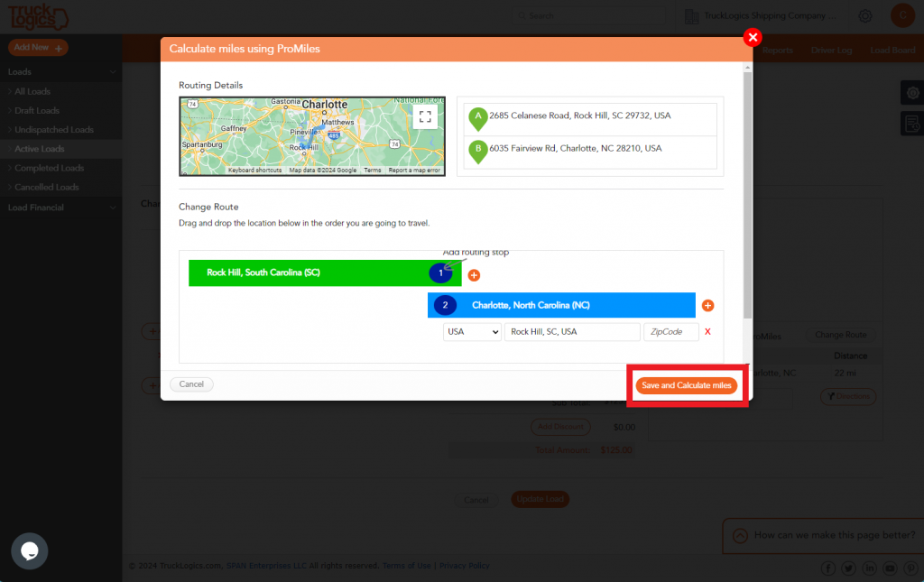Click Report a map error link

(414, 171)
